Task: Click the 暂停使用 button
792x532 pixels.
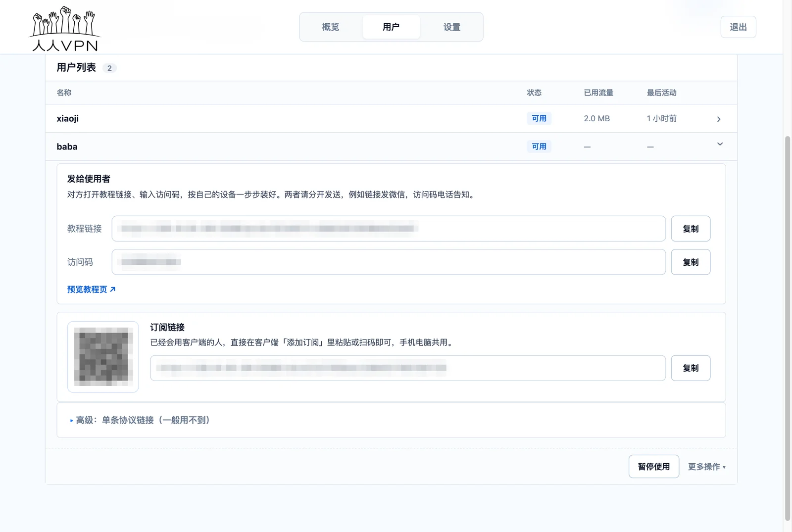Action: (x=654, y=467)
